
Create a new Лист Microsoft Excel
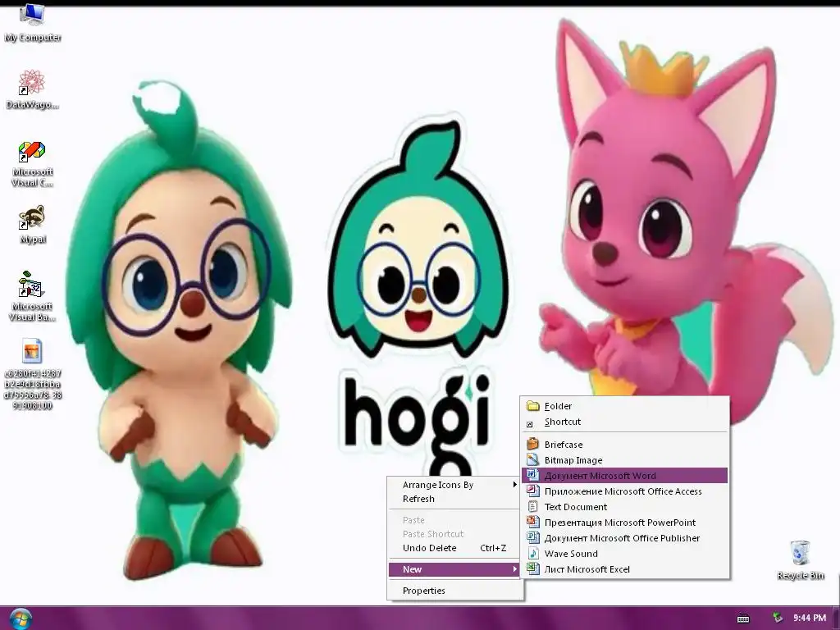click(x=624, y=569)
